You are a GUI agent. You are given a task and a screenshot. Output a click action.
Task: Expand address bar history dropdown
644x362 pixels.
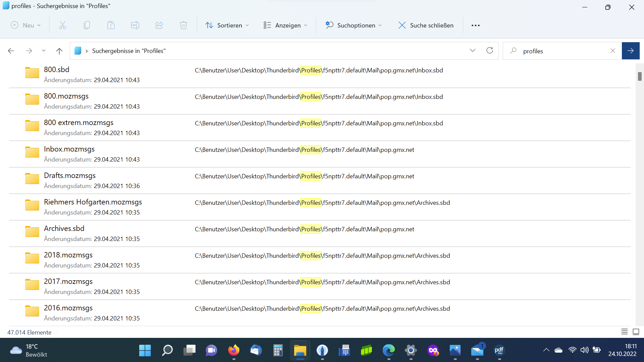tap(473, 51)
